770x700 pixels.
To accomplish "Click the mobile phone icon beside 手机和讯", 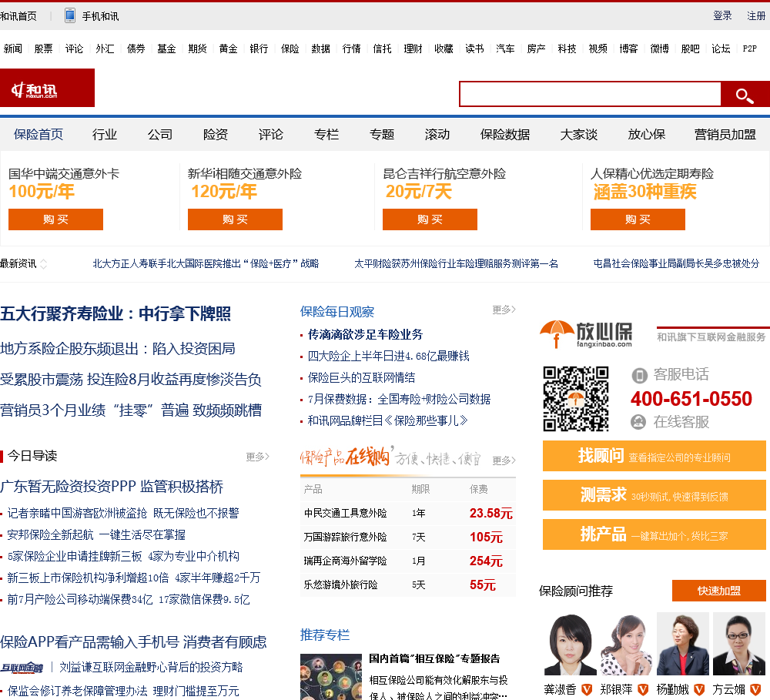I will click(70, 15).
